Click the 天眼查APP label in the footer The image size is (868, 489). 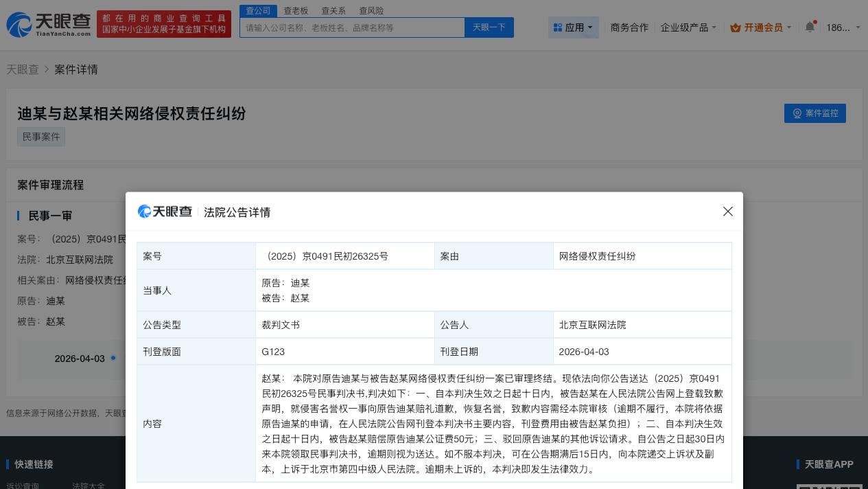tap(828, 464)
